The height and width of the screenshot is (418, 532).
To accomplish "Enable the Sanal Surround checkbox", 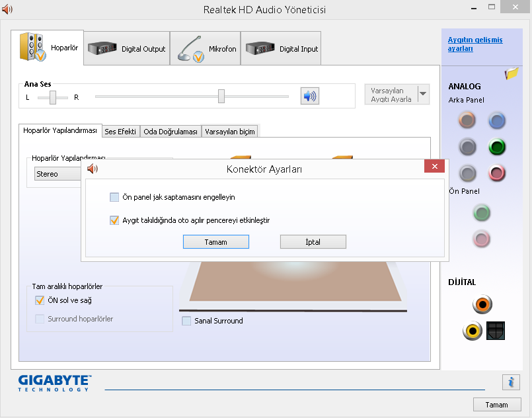I will click(186, 321).
